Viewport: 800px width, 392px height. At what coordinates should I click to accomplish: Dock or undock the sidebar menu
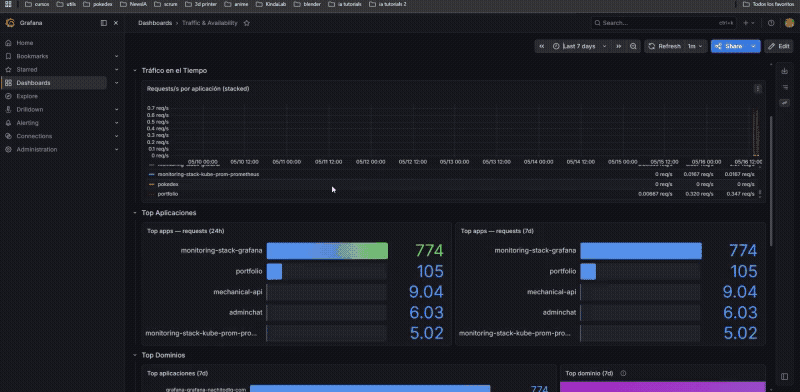click(x=104, y=23)
